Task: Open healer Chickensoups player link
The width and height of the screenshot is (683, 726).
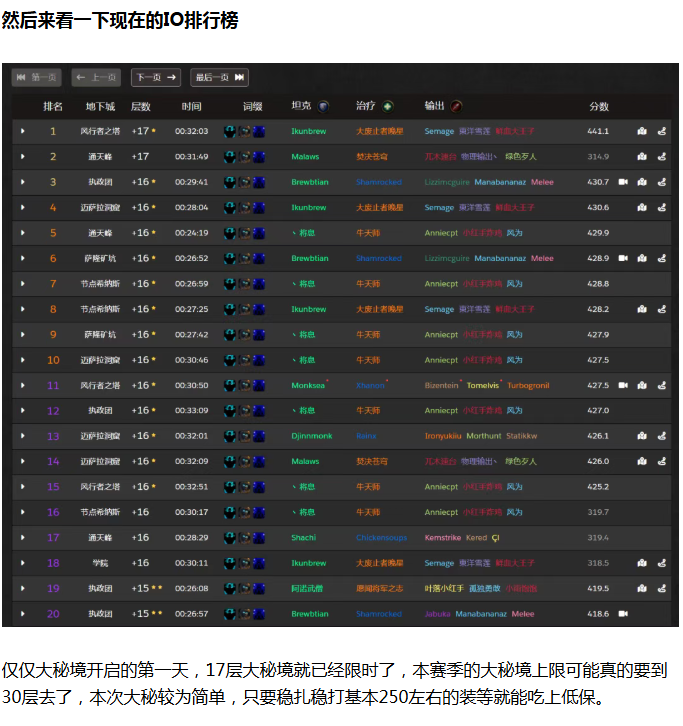Action: coord(381,538)
